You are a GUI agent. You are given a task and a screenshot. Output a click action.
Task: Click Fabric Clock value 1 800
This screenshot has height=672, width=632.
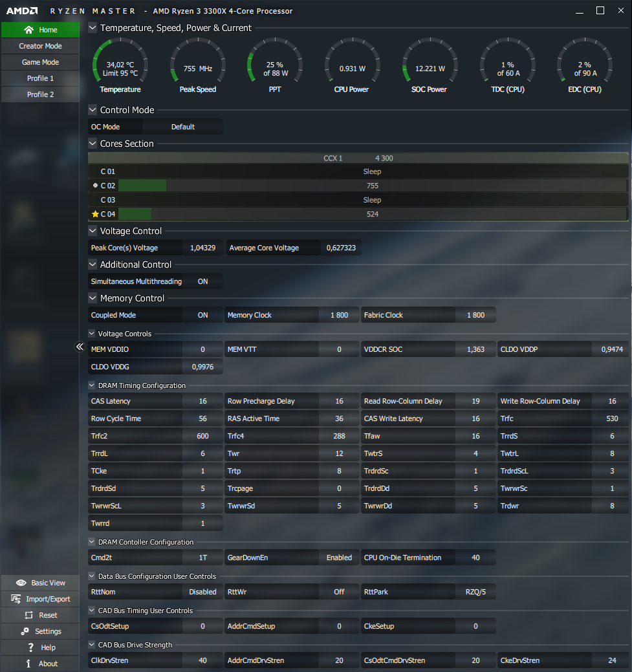(x=475, y=315)
